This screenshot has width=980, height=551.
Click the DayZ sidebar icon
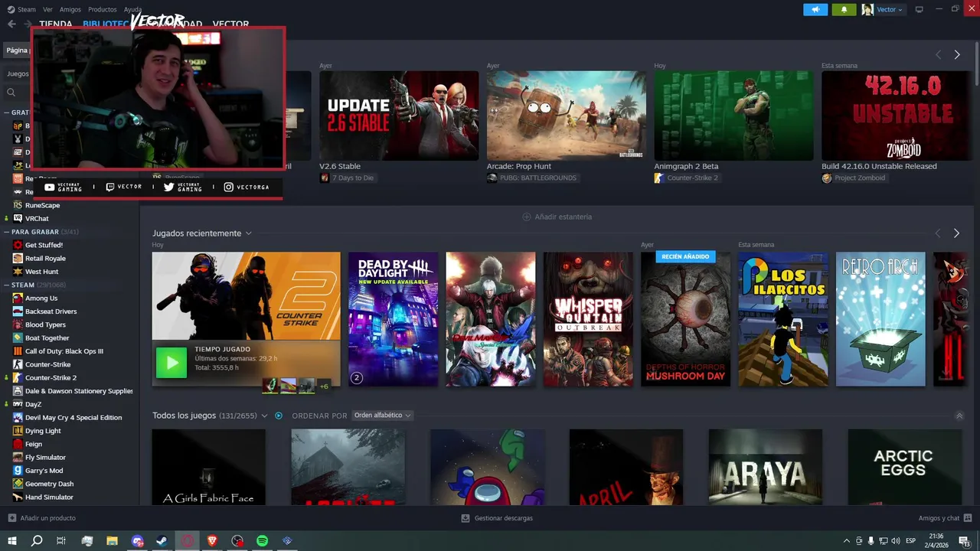(x=18, y=404)
